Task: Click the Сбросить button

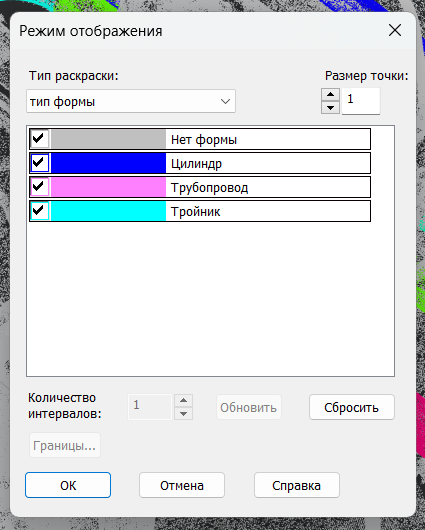Action: point(352,407)
